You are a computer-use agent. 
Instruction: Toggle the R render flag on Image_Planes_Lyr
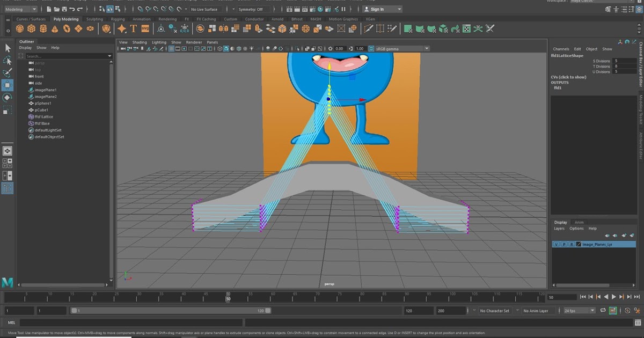tap(572, 244)
